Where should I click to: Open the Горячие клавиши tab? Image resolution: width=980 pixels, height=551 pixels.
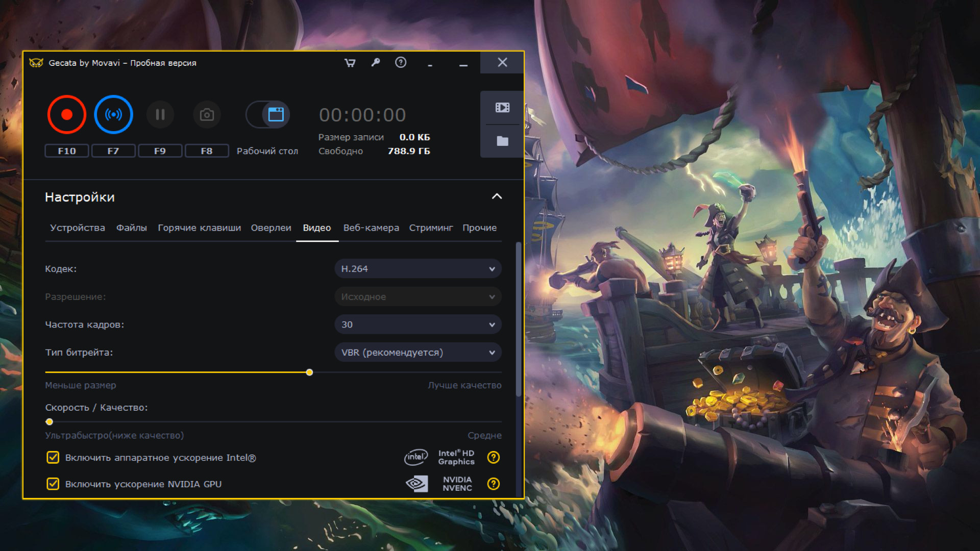coord(199,228)
